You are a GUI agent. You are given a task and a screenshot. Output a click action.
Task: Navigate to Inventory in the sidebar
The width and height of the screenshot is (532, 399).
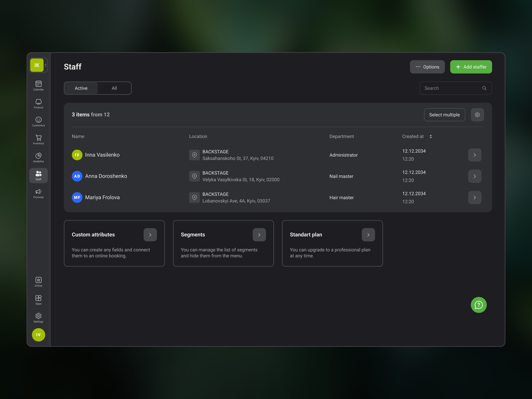[x=38, y=139]
